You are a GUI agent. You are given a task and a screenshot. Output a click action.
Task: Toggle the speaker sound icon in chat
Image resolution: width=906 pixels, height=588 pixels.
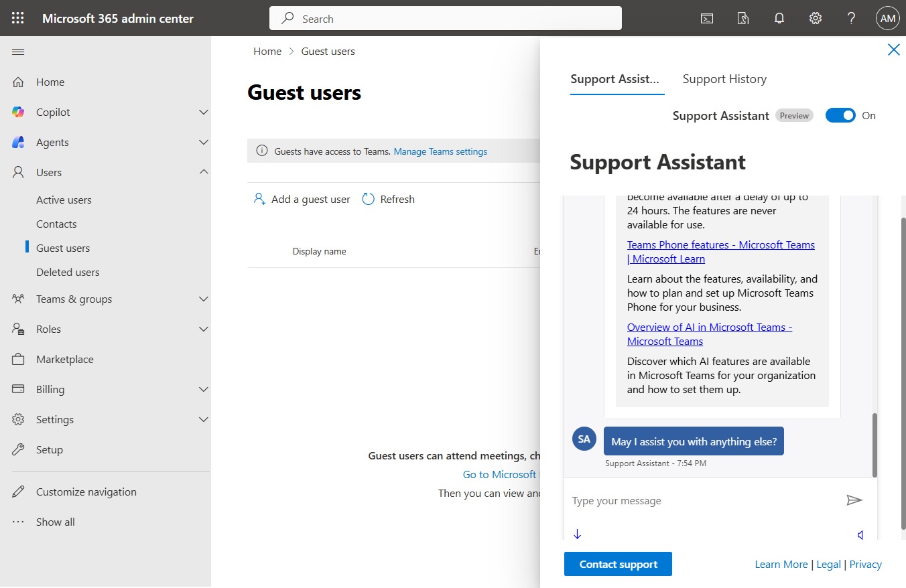coord(861,535)
